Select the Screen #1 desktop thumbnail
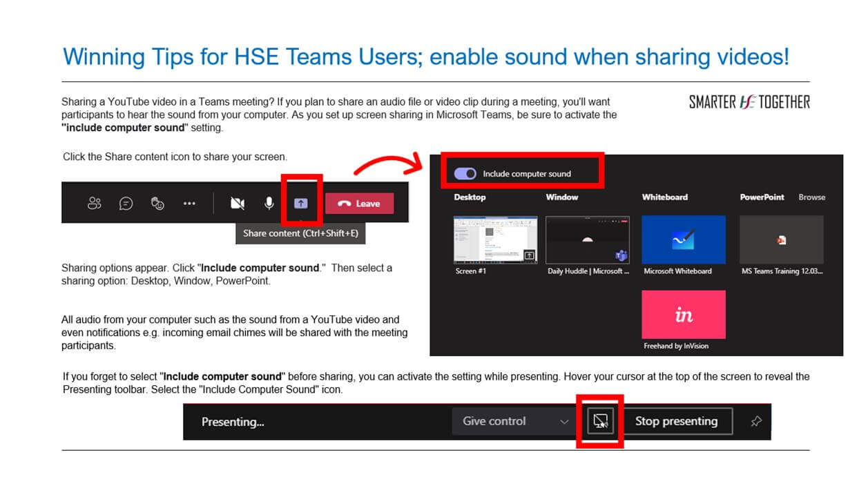The height and width of the screenshot is (479, 868). pos(495,239)
